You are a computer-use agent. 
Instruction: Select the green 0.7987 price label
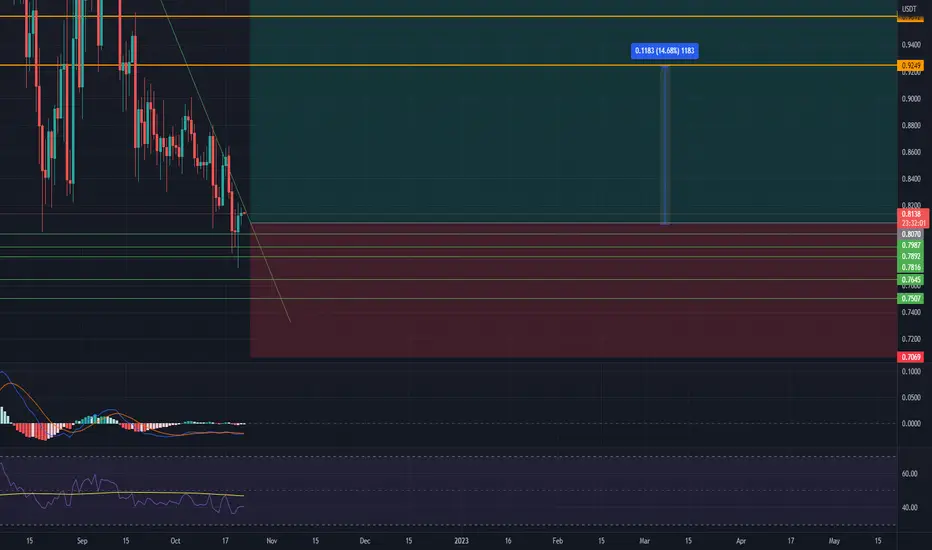click(911, 245)
